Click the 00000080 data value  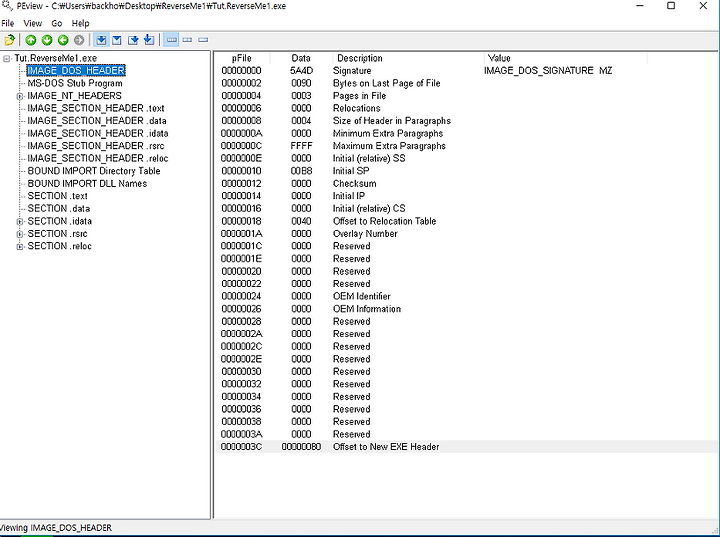click(x=301, y=447)
